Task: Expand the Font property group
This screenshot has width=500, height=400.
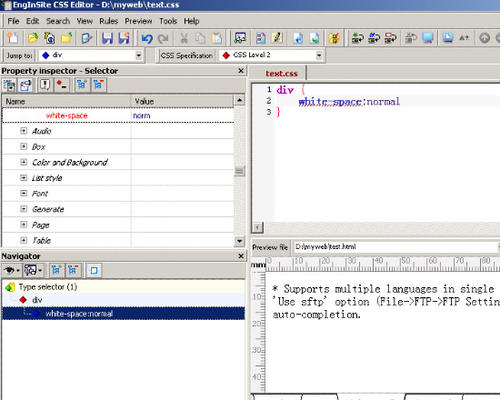Action: click(x=23, y=193)
